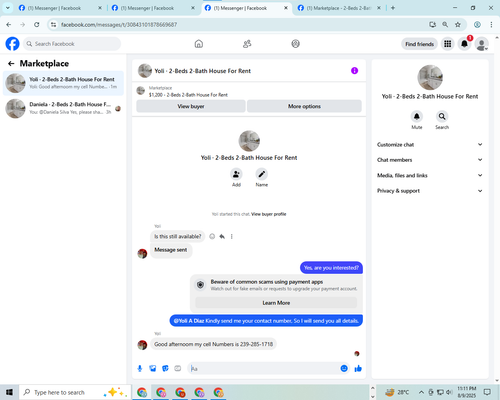Open account profile menu
Viewport: 500px width, 400px height.
481,44
